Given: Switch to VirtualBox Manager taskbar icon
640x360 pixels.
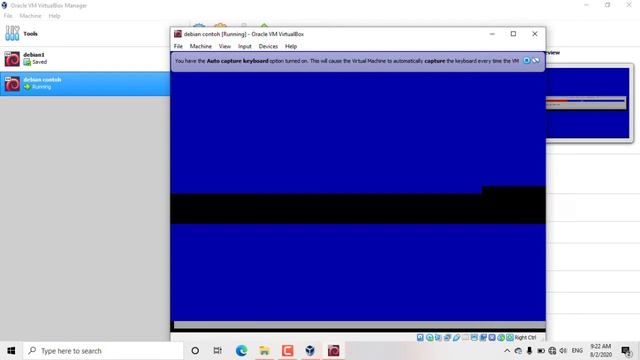Looking at the screenshot, I should tap(310, 351).
